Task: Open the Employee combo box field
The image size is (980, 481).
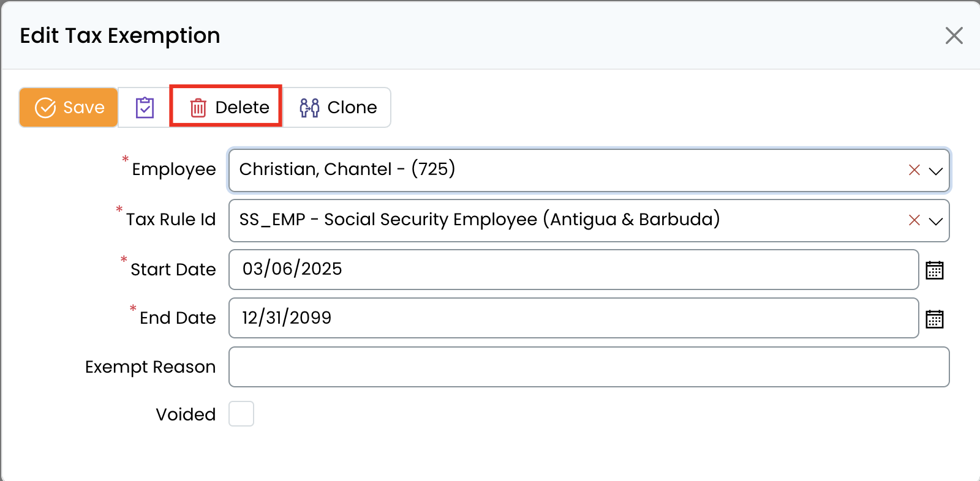Action: coord(563,170)
